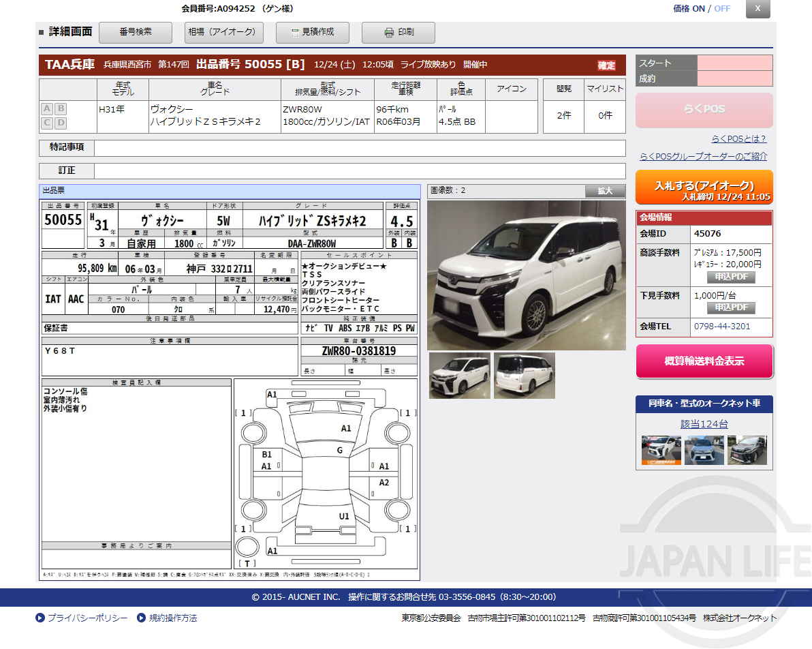The width and height of the screenshot is (812, 649).
Task: Click the 見積作成 document icon
Action: [x=294, y=32]
